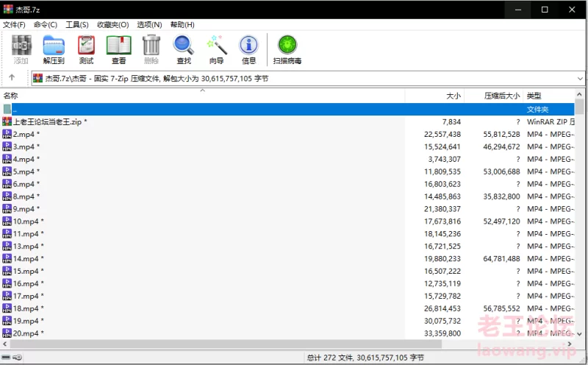Show archive 信息 (Info) icon

pos(248,45)
